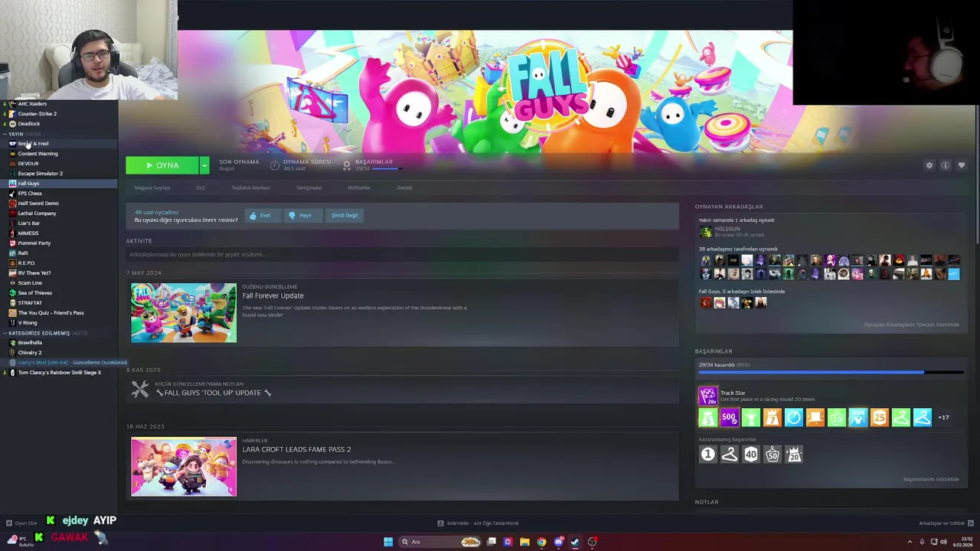Image resolution: width=980 pixels, height=551 pixels.
Task: Open Destek tab
Action: pyautogui.click(x=404, y=187)
